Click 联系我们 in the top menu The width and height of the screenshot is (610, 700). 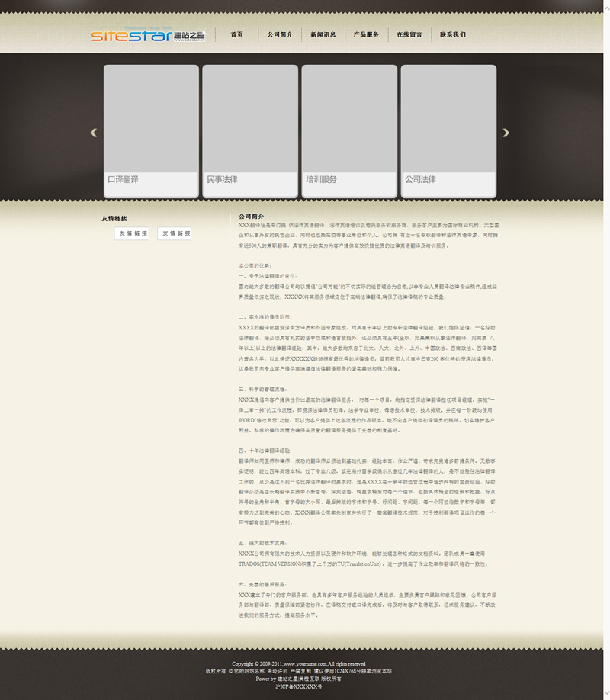[453, 34]
